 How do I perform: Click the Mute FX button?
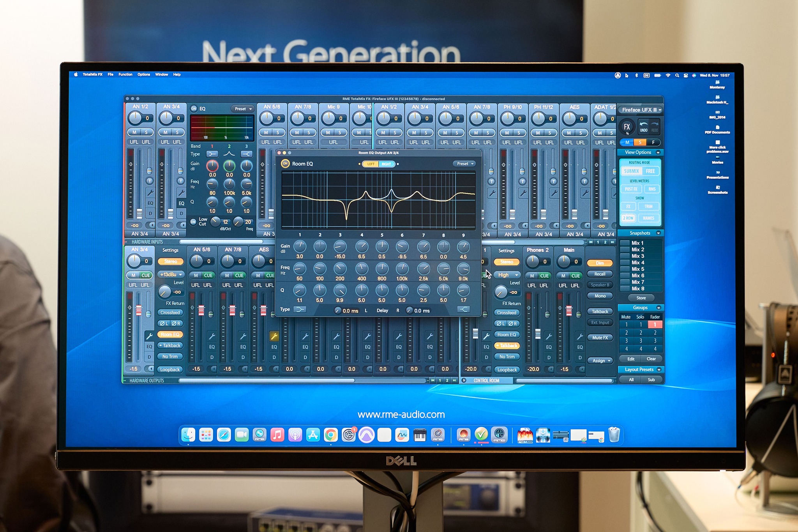point(600,338)
